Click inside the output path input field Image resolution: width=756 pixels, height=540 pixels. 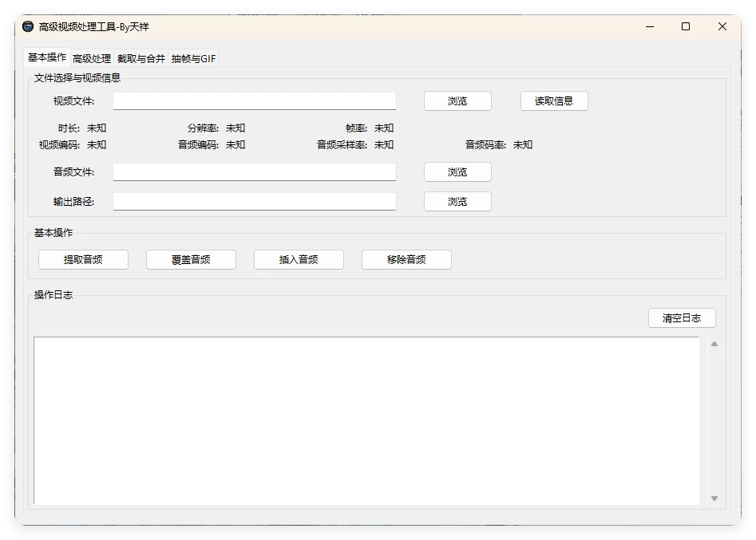click(254, 201)
